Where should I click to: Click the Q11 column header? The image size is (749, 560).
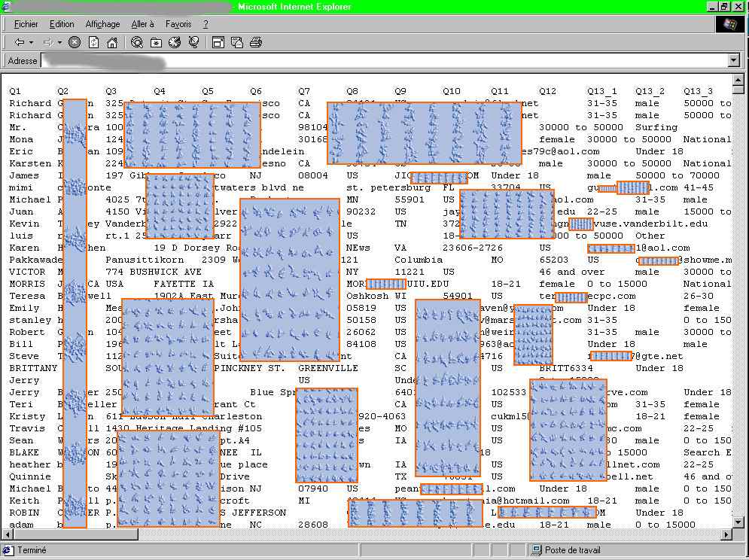pos(500,91)
